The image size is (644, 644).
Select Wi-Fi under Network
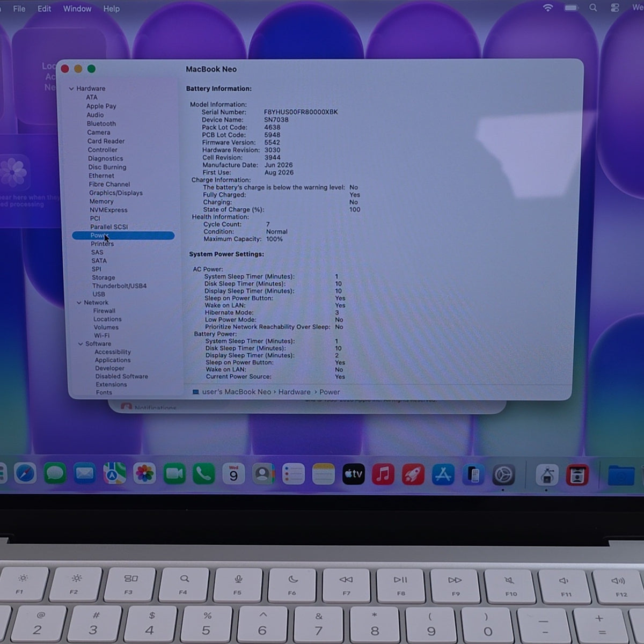click(x=101, y=335)
